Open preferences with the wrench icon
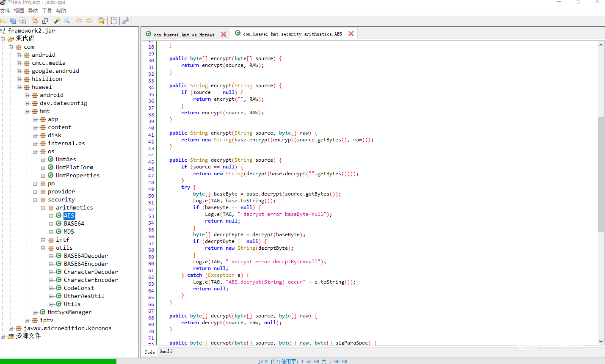This screenshot has width=605, height=364. pos(126,21)
